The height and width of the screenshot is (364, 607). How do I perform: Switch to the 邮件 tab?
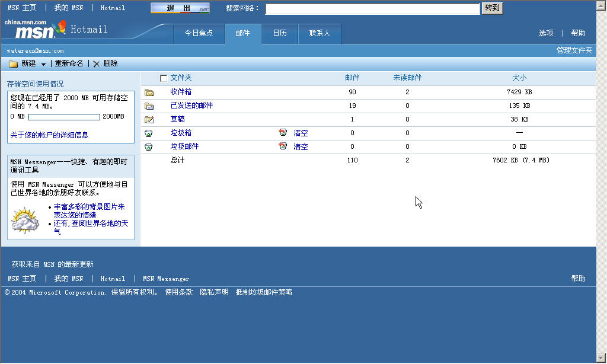click(x=242, y=33)
